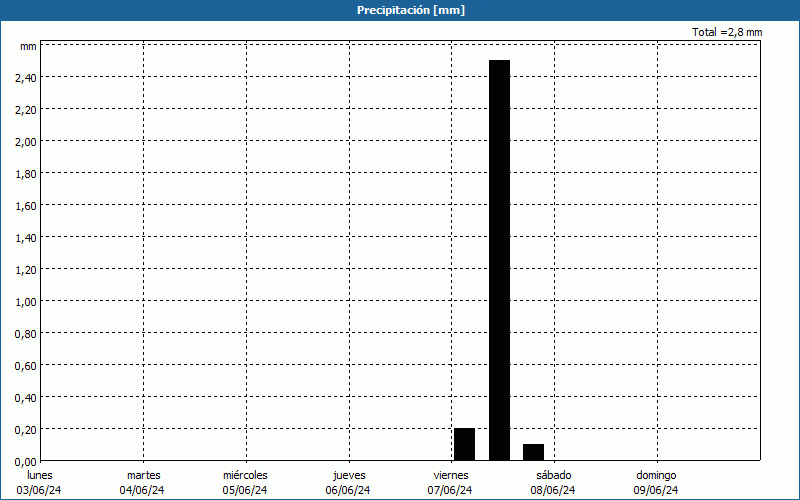The height and width of the screenshot is (500, 800).
Task: Click the 1,20 y-axis value
Action: click(26, 270)
